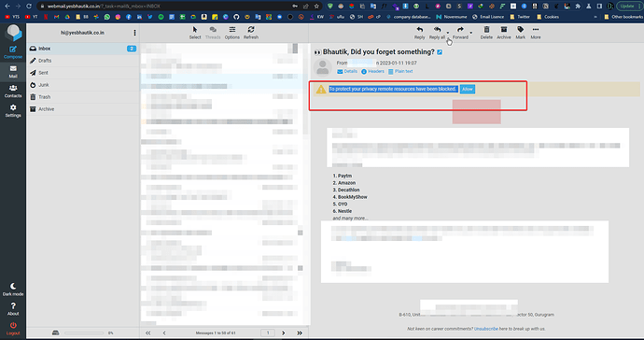Reply to the open message
The image size is (644, 340).
click(x=419, y=33)
